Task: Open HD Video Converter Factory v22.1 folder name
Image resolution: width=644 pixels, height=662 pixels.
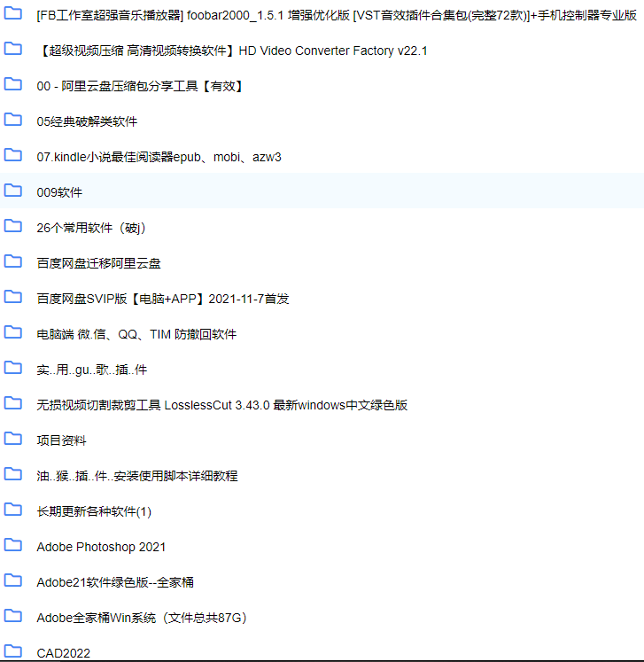Action: click(232, 51)
